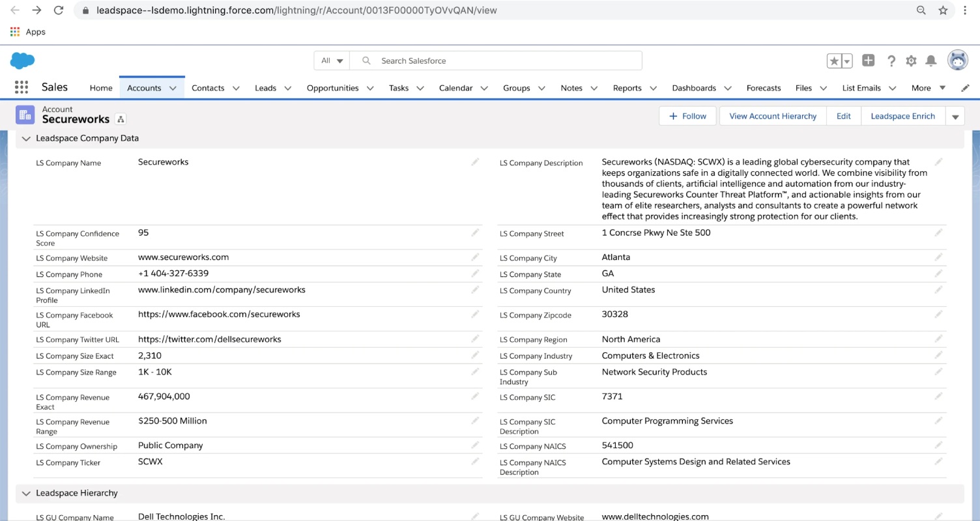The height and width of the screenshot is (521, 980).
Task: Open the Contacts tab dropdown chevron
Action: coord(236,88)
